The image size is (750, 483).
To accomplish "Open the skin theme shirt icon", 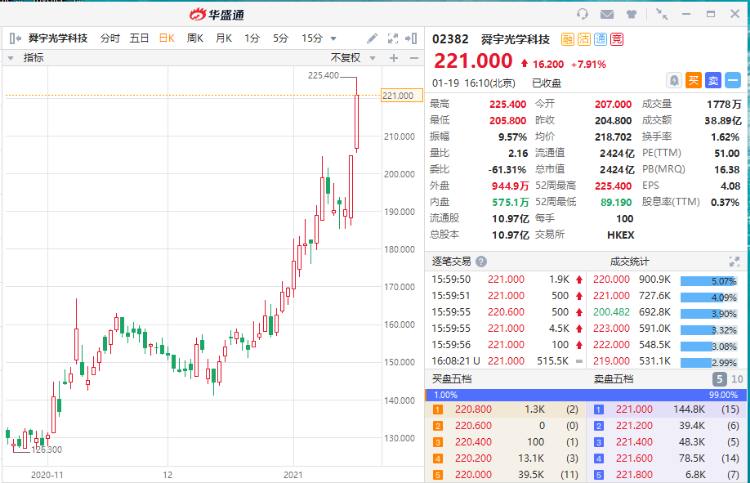I will [631, 14].
